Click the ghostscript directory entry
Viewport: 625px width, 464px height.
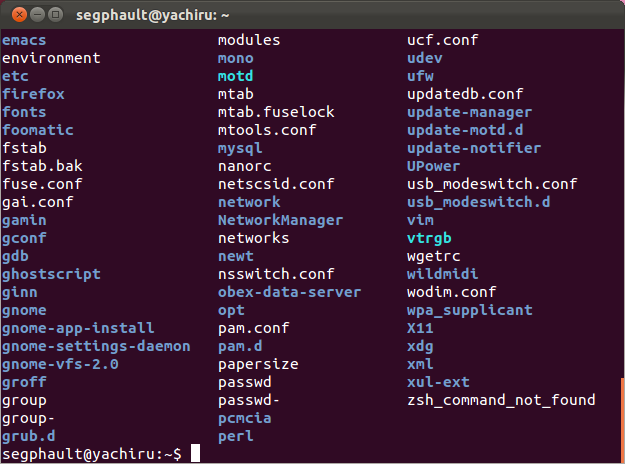coord(51,274)
